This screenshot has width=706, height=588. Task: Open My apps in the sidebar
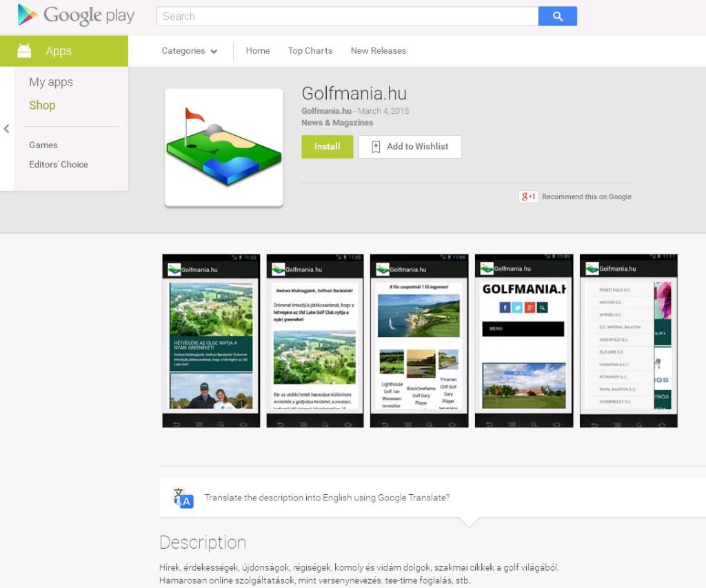click(51, 83)
